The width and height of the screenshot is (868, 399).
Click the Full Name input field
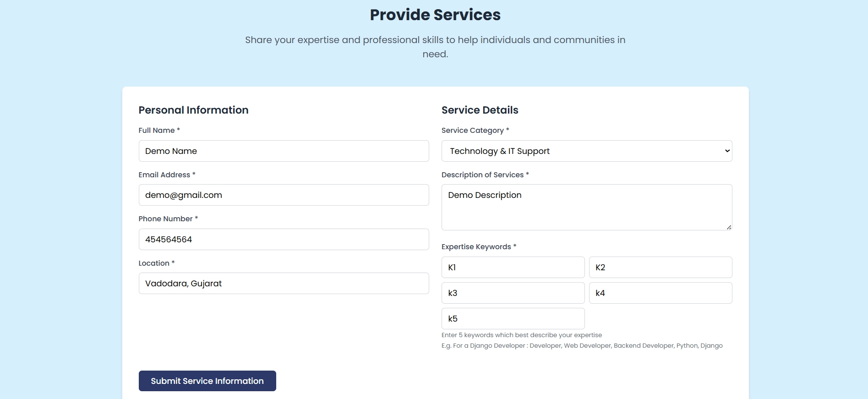284,151
